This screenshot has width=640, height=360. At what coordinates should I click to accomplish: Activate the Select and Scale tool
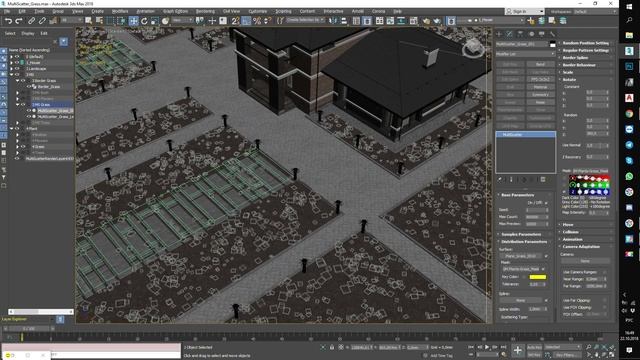point(155,20)
